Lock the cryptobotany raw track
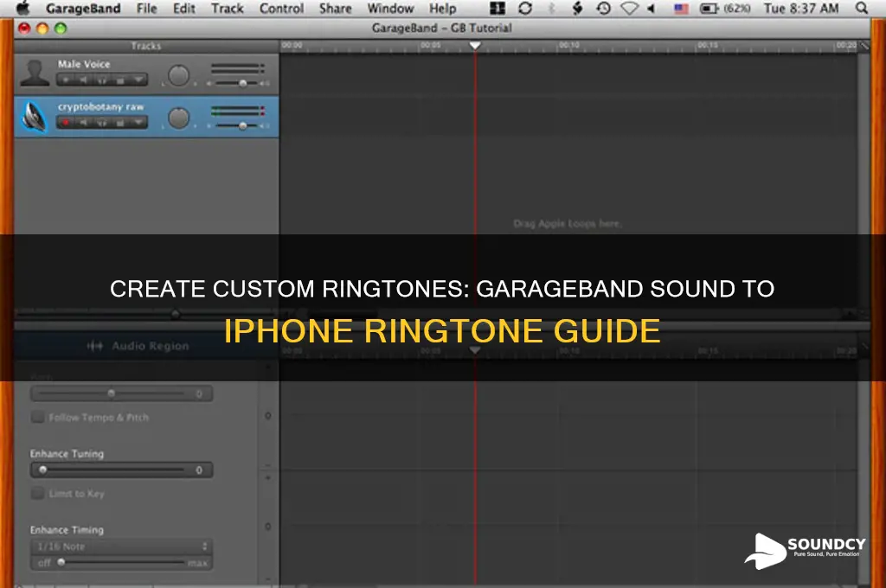The height and width of the screenshot is (588, 886). click(x=119, y=122)
